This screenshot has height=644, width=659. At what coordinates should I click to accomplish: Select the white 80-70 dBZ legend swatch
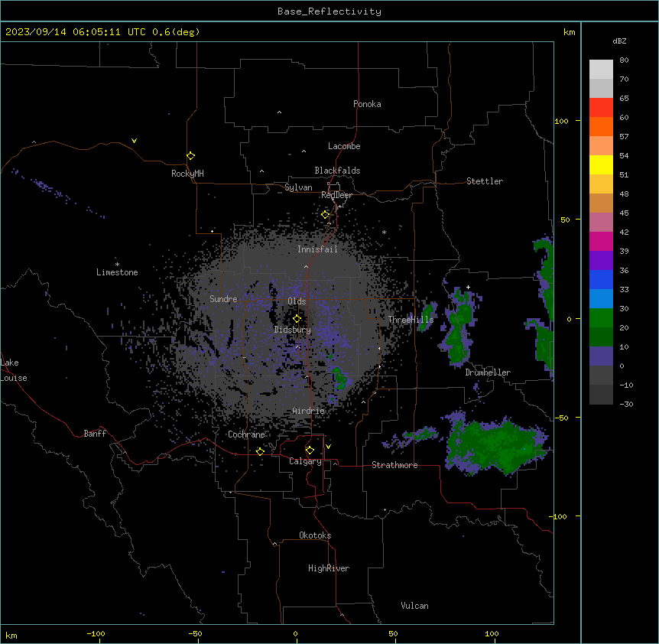coord(601,70)
